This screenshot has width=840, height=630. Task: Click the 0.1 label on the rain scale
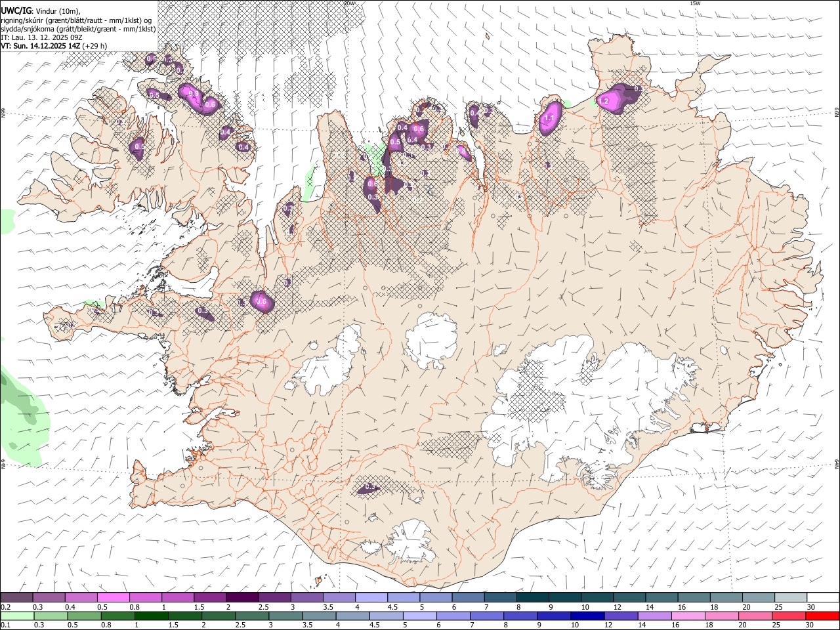[x=5, y=625]
